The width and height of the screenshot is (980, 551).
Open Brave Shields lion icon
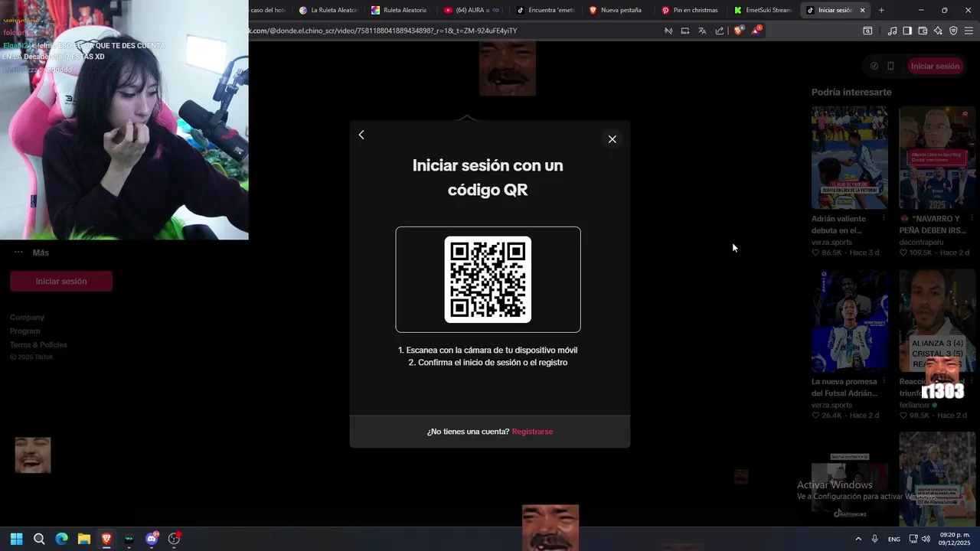pyautogui.click(x=738, y=31)
